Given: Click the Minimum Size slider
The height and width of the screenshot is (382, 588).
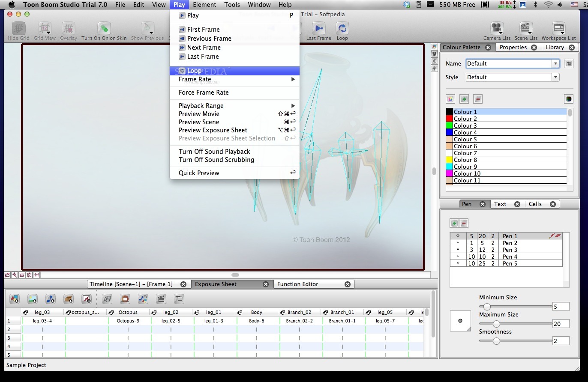Looking at the screenshot, I should tap(516, 307).
